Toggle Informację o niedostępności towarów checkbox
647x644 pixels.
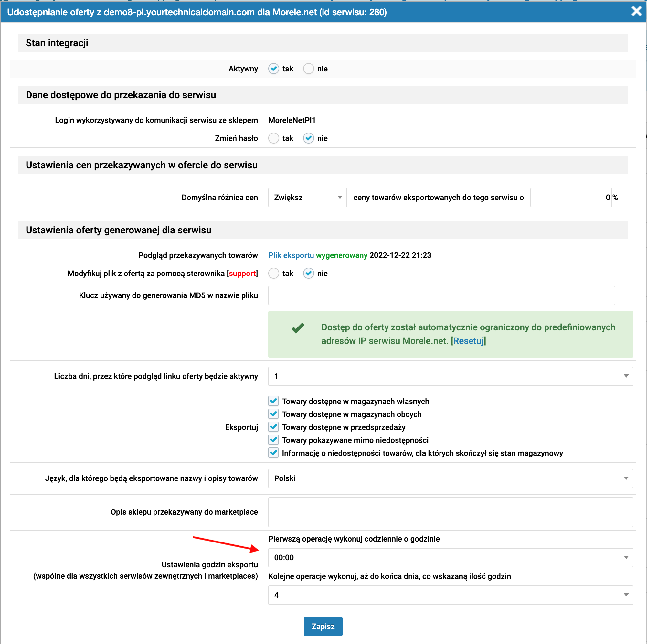tap(274, 453)
